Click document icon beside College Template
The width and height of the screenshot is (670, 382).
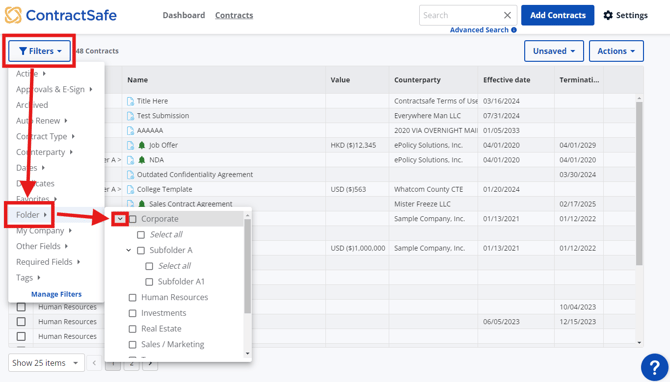(x=130, y=189)
